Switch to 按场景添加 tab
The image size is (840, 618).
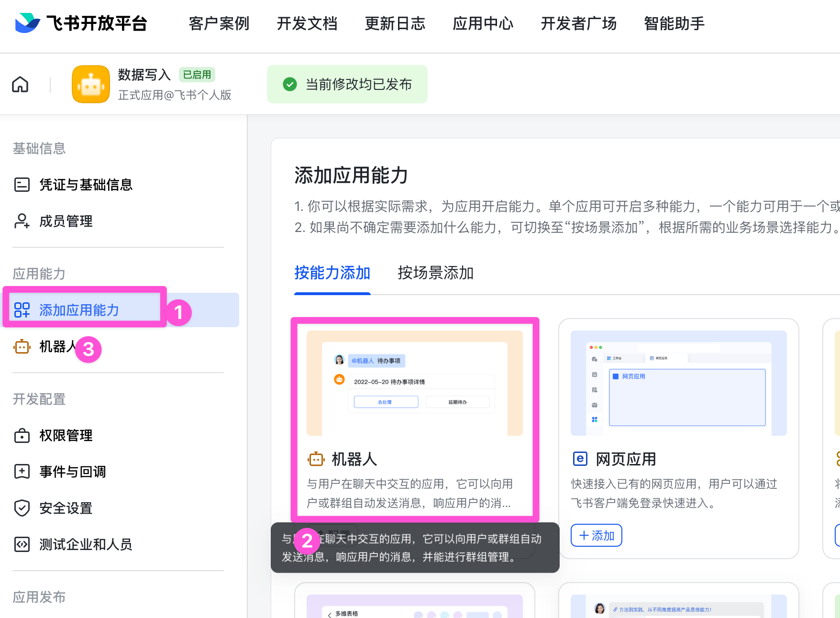(436, 273)
